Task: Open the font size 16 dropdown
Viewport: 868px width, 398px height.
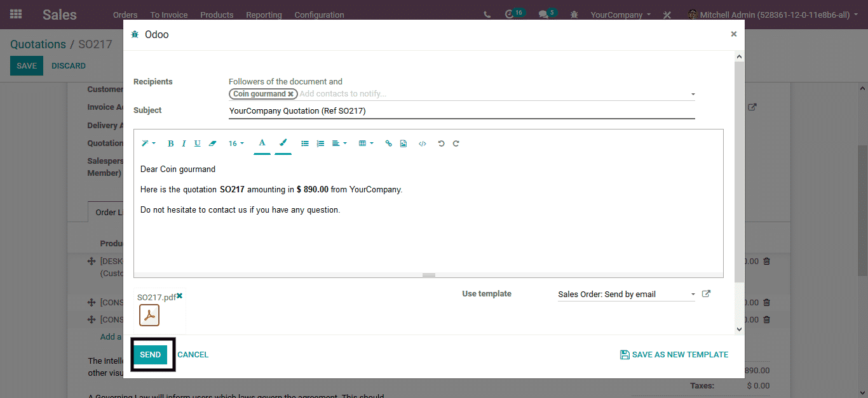Action: (236, 143)
